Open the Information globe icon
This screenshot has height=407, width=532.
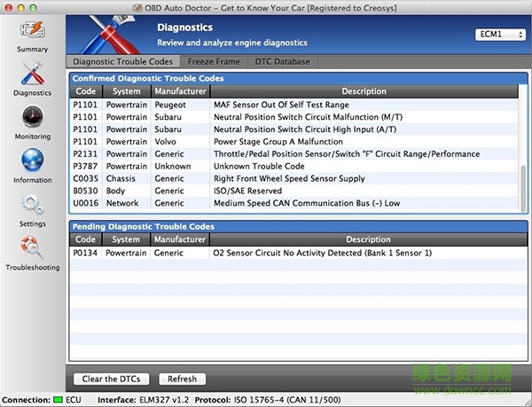[32, 161]
